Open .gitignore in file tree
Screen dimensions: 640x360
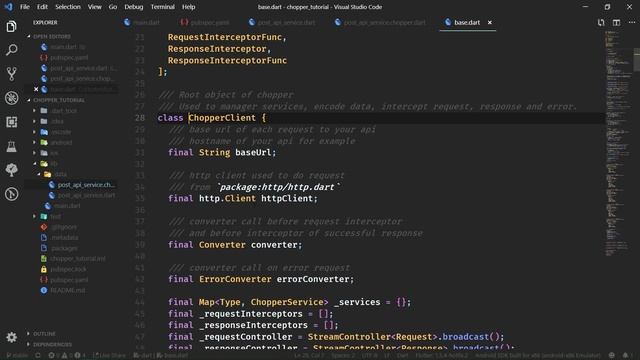click(x=64, y=227)
